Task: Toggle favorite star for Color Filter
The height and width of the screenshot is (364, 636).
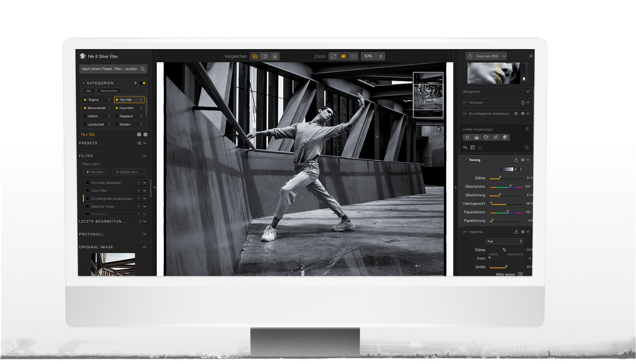Action: point(88,191)
